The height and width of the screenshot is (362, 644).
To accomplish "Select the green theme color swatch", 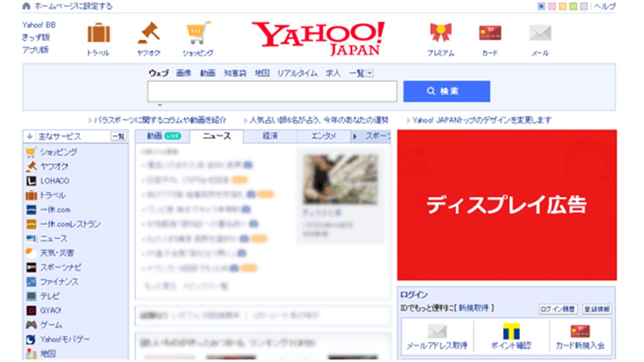I will tap(573, 7).
